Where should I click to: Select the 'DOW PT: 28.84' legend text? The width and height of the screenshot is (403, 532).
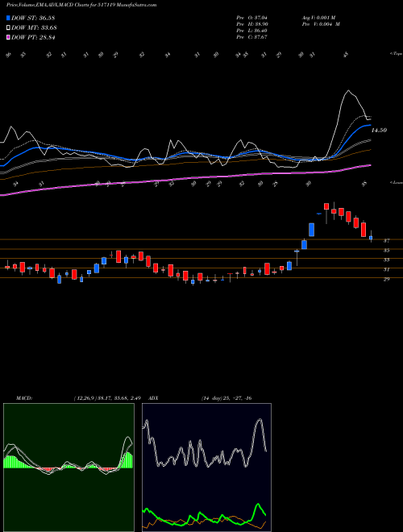point(33,38)
